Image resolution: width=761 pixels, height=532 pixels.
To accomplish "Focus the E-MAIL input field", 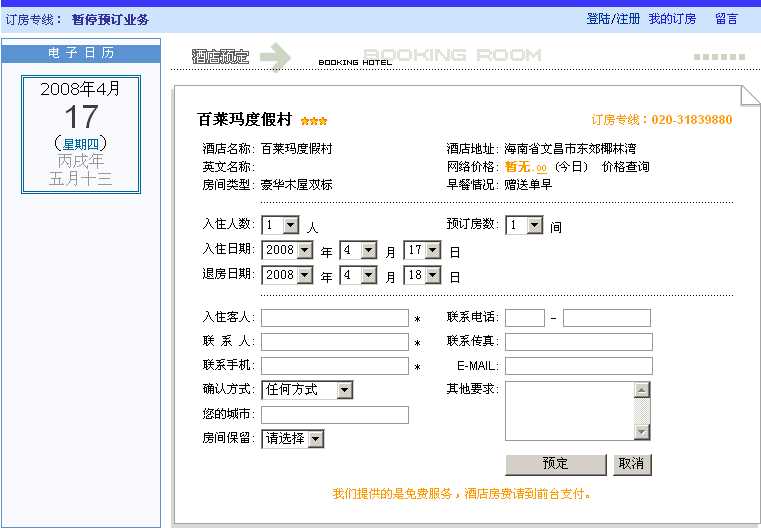I will [579, 366].
